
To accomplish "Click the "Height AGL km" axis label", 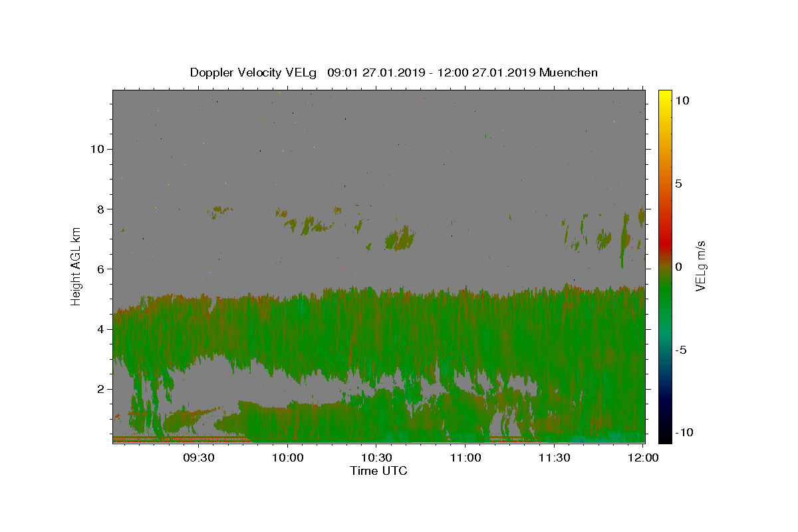I will pyautogui.click(x=76, y=266).
